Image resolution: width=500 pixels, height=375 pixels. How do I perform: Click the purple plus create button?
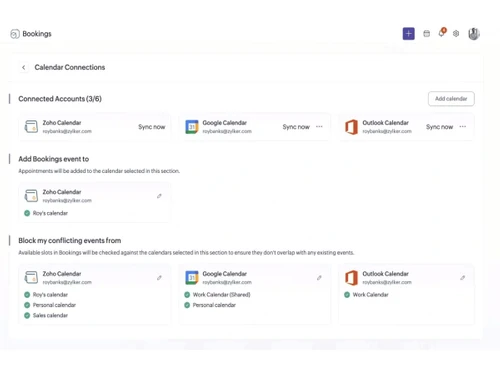tap(408, 34)
